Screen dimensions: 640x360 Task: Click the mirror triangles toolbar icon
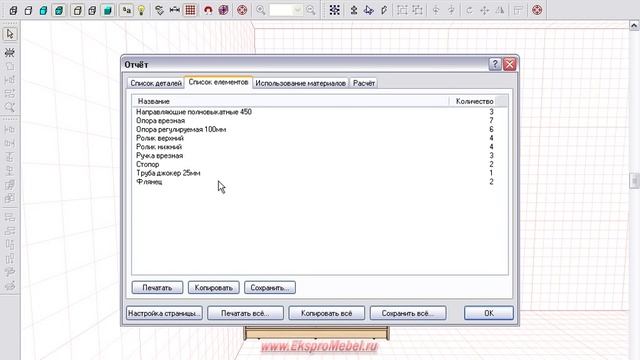pos(500,10)
